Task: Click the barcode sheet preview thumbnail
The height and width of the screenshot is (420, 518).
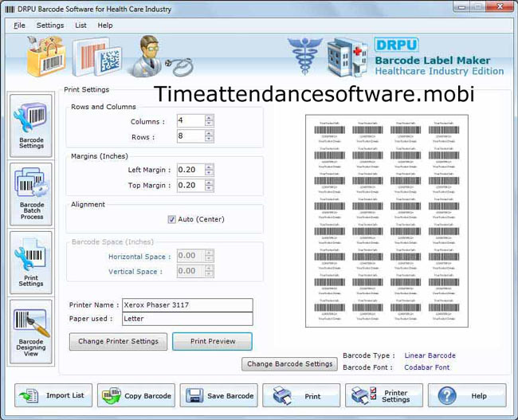Action: click(x=387, y=221)
